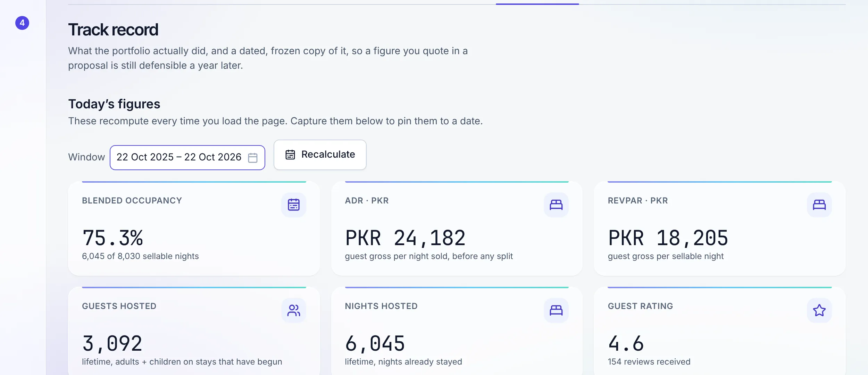The width and height of the screenshot is (868, 375).
Task: Click the bed icon on Nights Hosted card
Action: [x=556, y=310]
